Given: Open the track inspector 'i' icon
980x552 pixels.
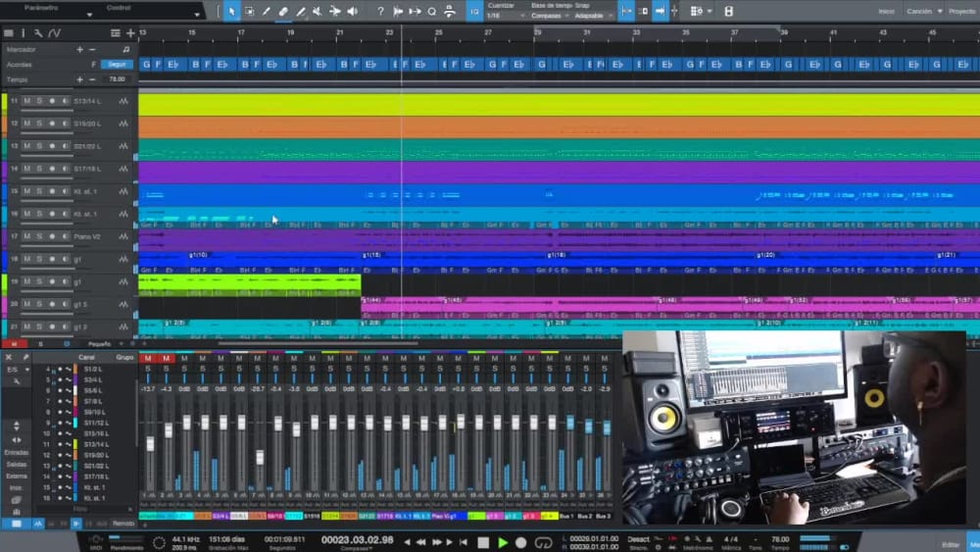Looking at the screenshot, I should pos(24,33).
